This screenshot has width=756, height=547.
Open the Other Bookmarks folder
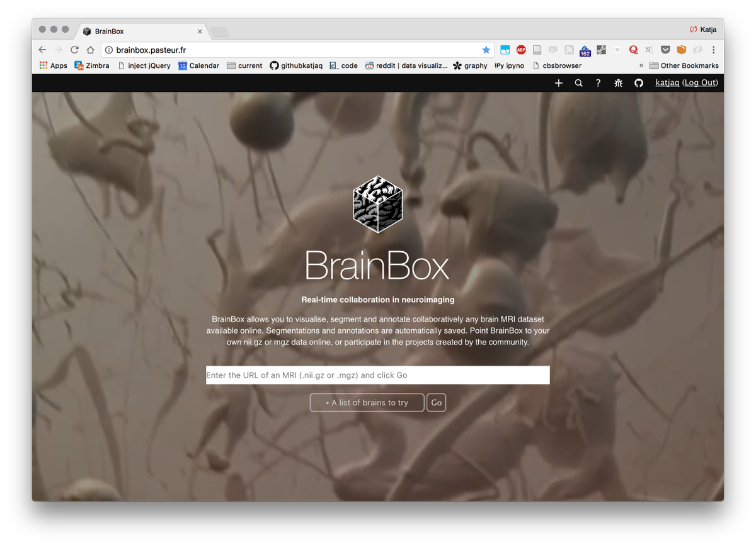[684, 65]
